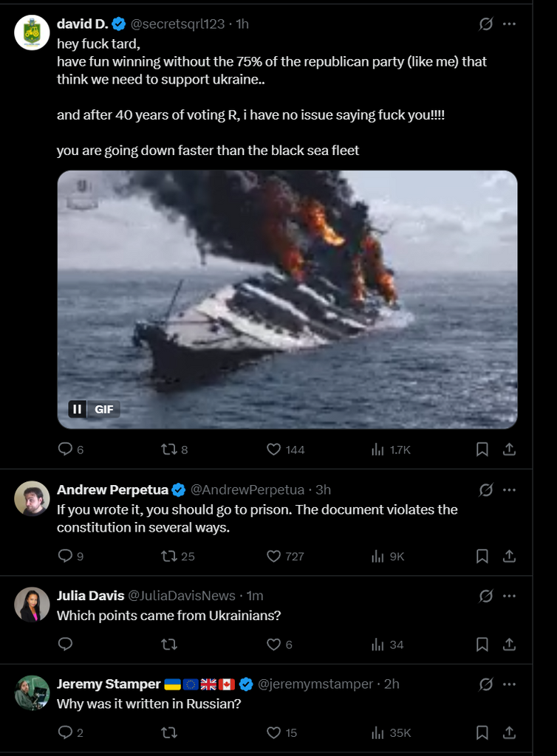This screenshot has width=557, height=756.
Task: Bookmark david D.'s post
Action: [482, 449]
